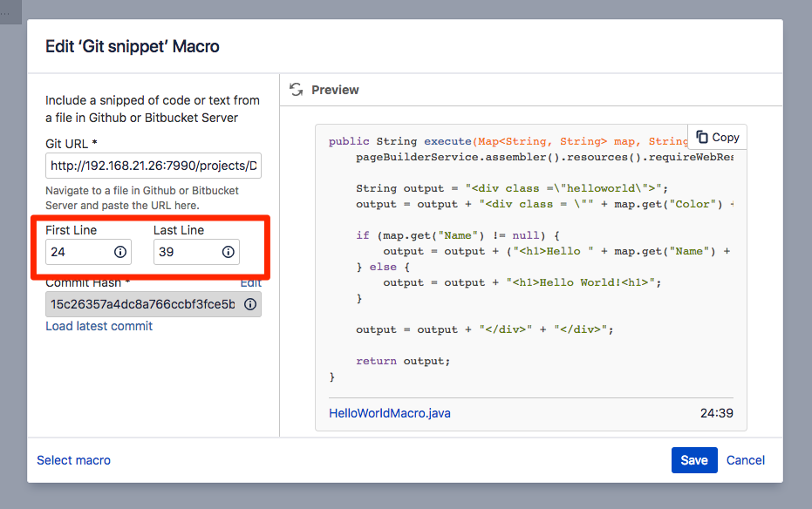Viewport: 812px width, 509px height.
Task: Focus the Git URL input field
Action: pos(153,166)
